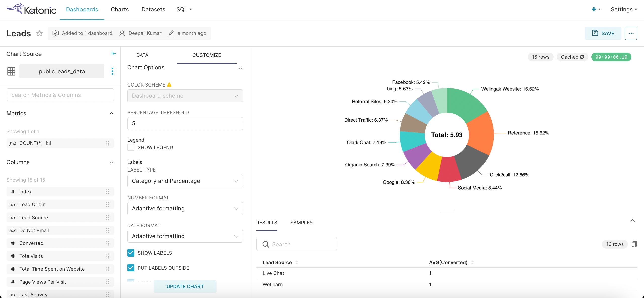Go to the Dashboards nav item
This screenshot has height=298, width=644.
point(82,9)
